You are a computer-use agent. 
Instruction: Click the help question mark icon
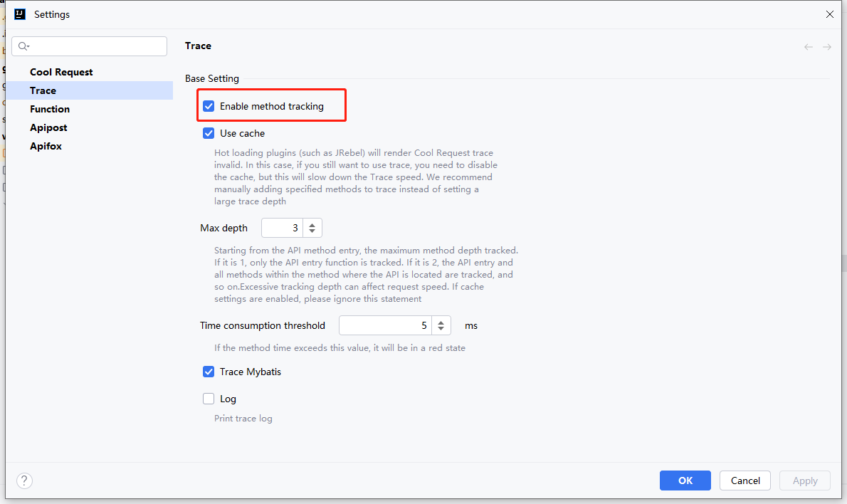click(x=24, y=481)
